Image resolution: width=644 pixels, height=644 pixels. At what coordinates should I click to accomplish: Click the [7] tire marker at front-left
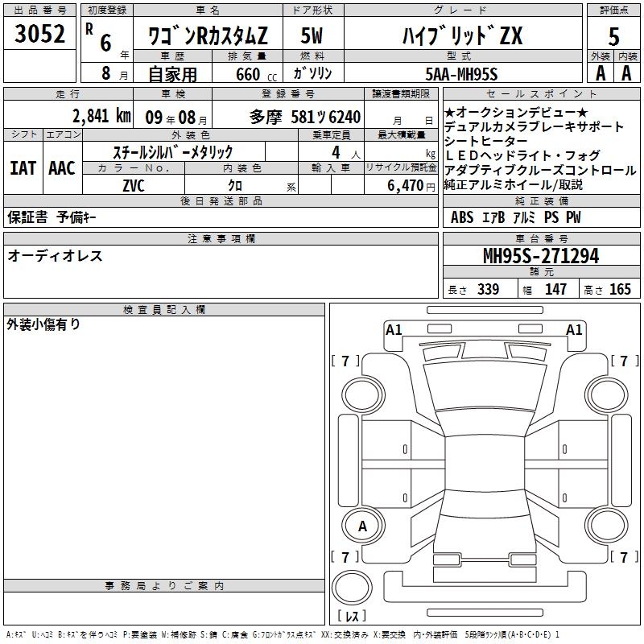pos(346,361)
